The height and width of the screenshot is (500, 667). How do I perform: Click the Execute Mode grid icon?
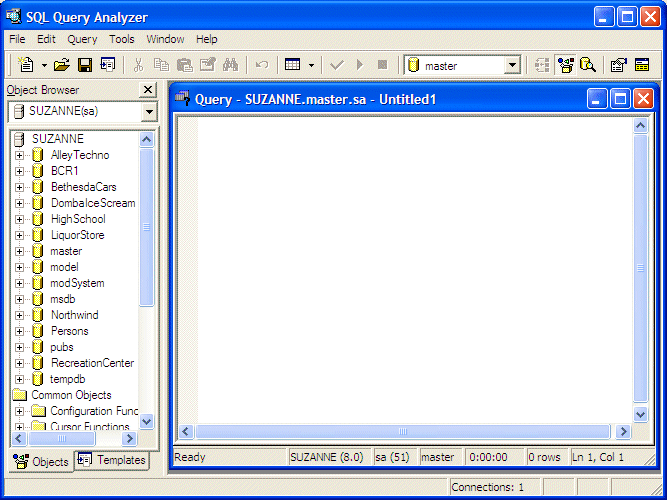point(293,65)
